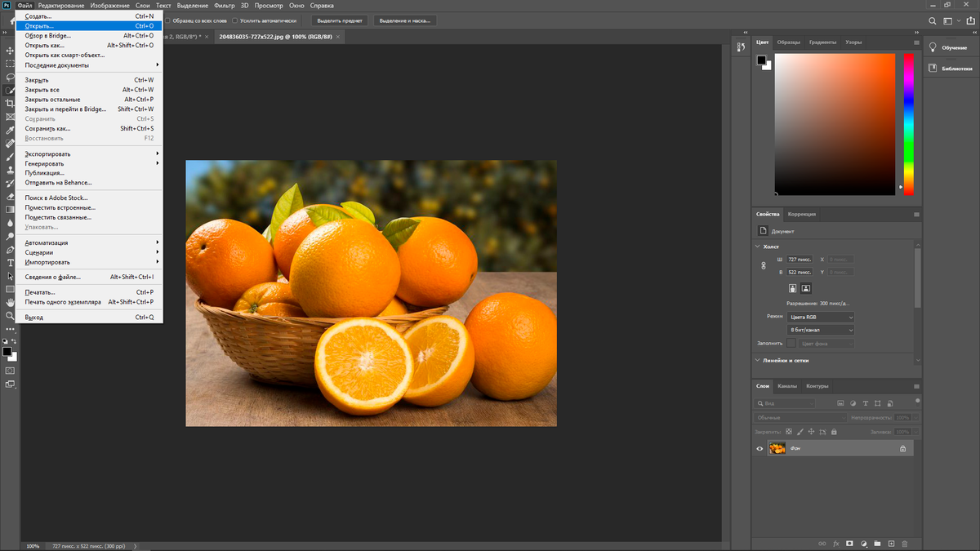The image size is (980, 551).
Task: Click the new group folder icon
Action: (877, 544)
